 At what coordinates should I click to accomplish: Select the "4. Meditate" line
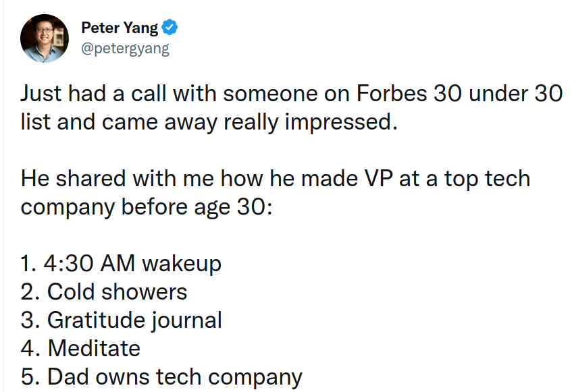pos(80,348)
